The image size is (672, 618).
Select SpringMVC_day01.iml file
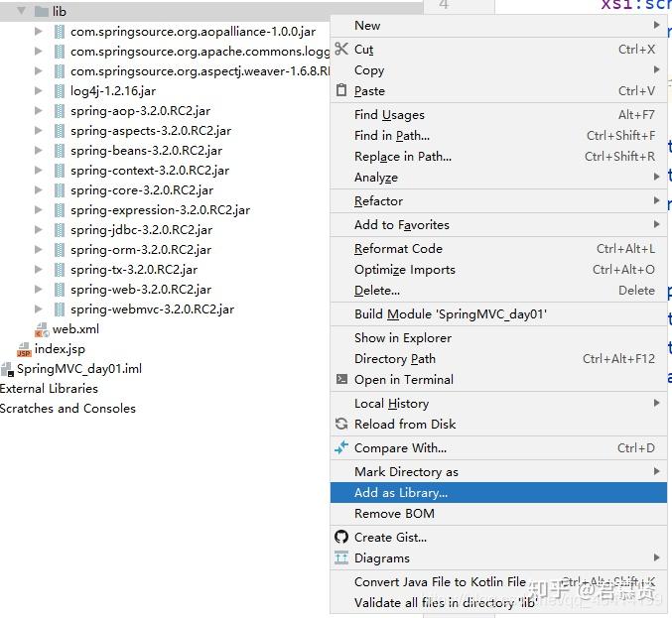(78, 369)
